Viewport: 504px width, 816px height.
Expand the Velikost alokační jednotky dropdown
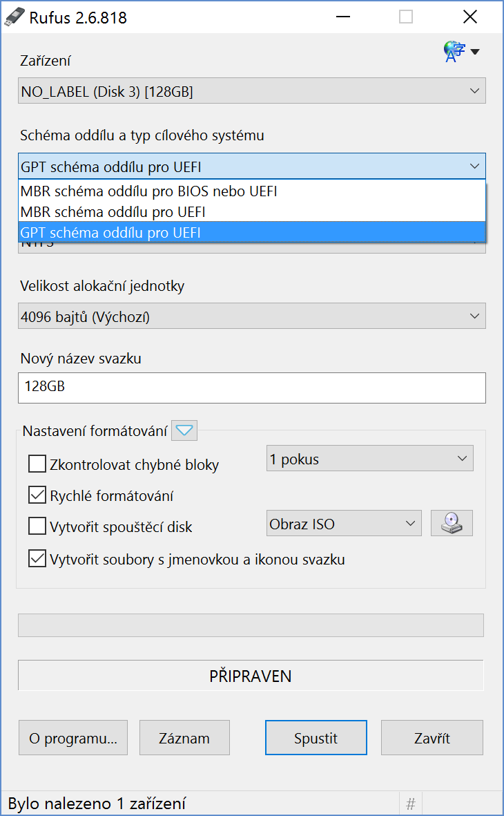click(x=251, y=316)
